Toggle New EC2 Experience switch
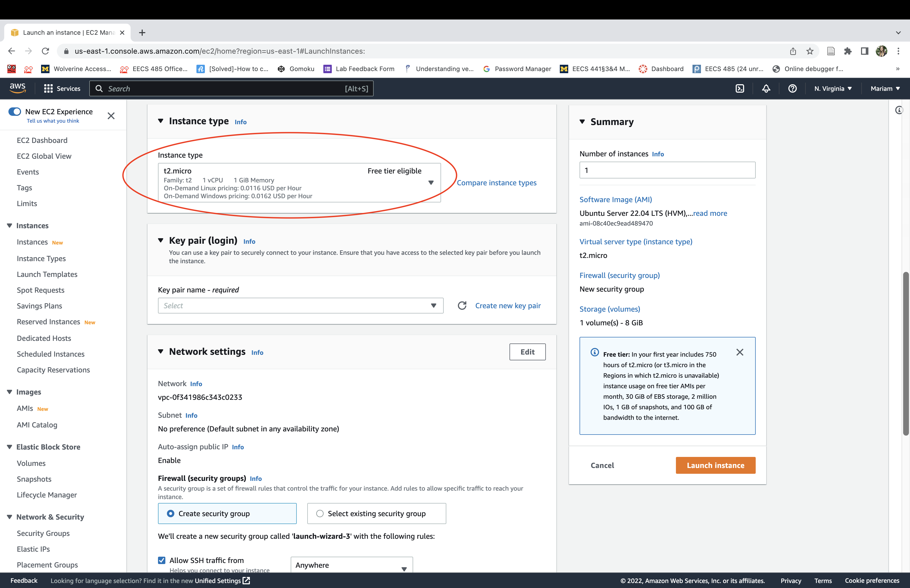The height and width of the screenshot is (588, 910). click(15, 112)
